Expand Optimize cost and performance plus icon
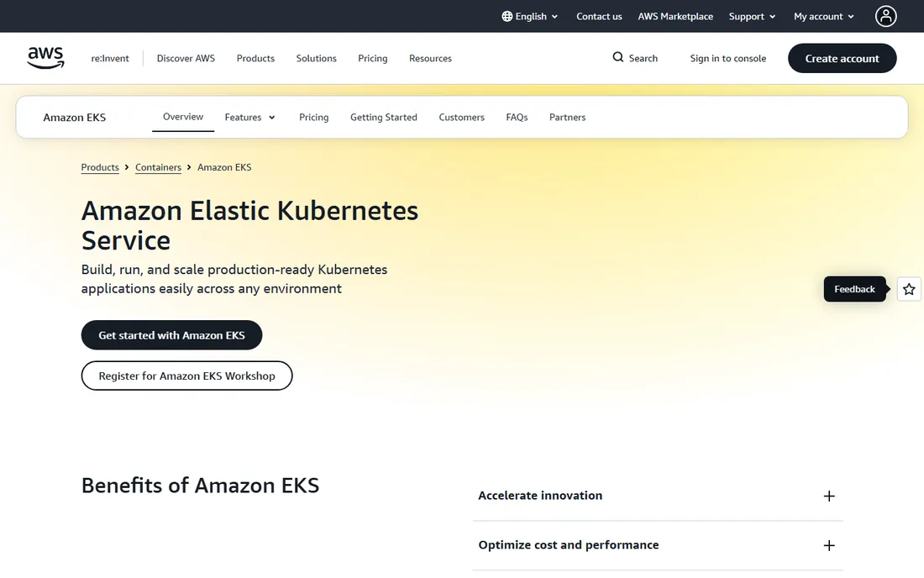 point(828,545)
